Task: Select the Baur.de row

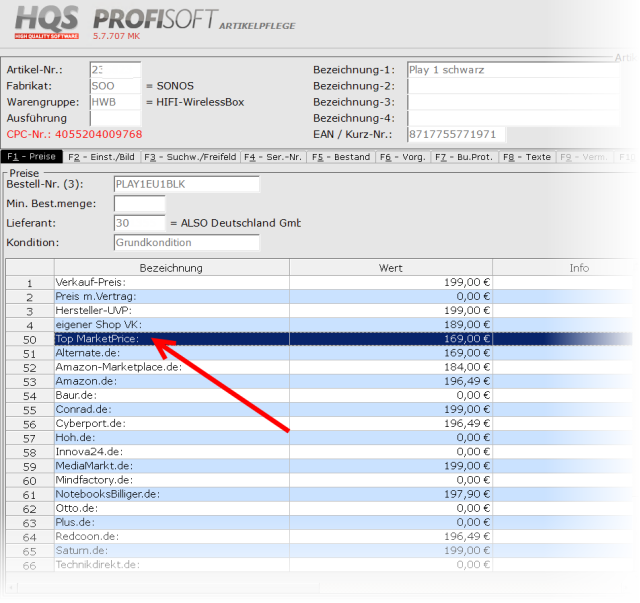Action: coord(319,395)
